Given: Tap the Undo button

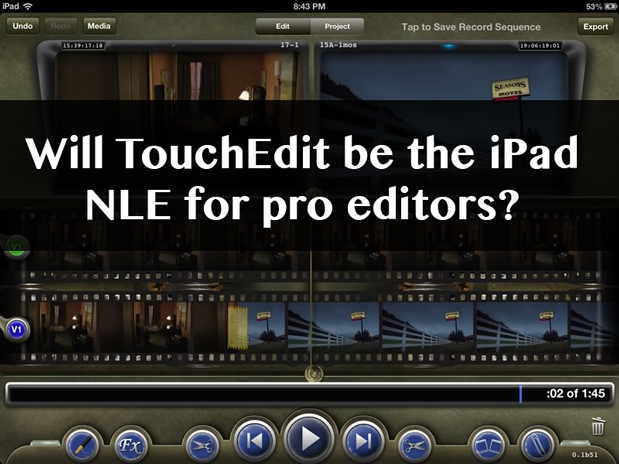Looking at the screenshot, I should (x=23, y=26).
